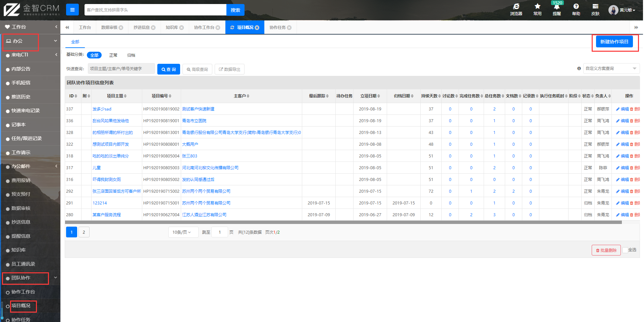644x322 pixels.
Task: Close the 知识库 tab
Action: pos(181,28)
